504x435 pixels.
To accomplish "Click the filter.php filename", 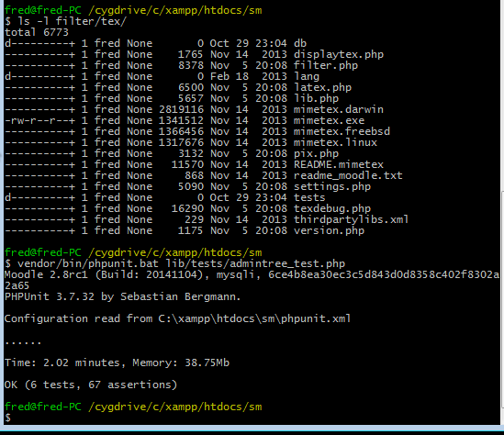I will click(x=326, y=65).
